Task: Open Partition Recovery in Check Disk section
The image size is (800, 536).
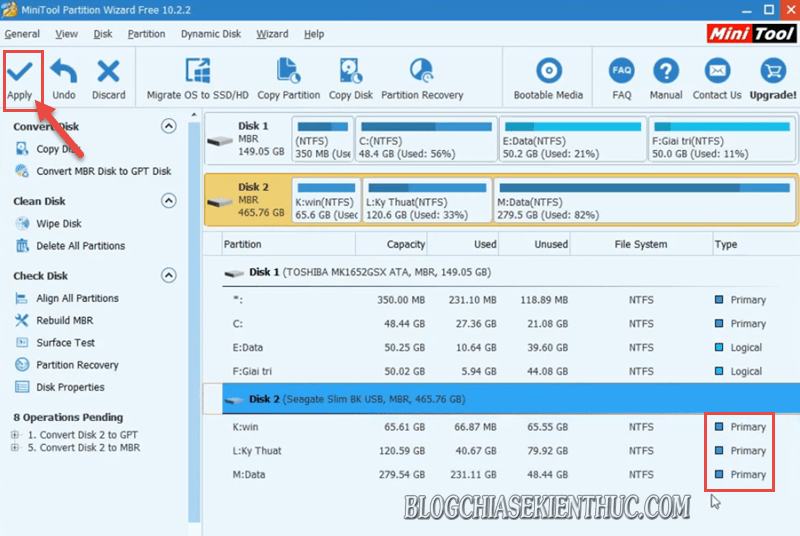Action: click(77, 365)
